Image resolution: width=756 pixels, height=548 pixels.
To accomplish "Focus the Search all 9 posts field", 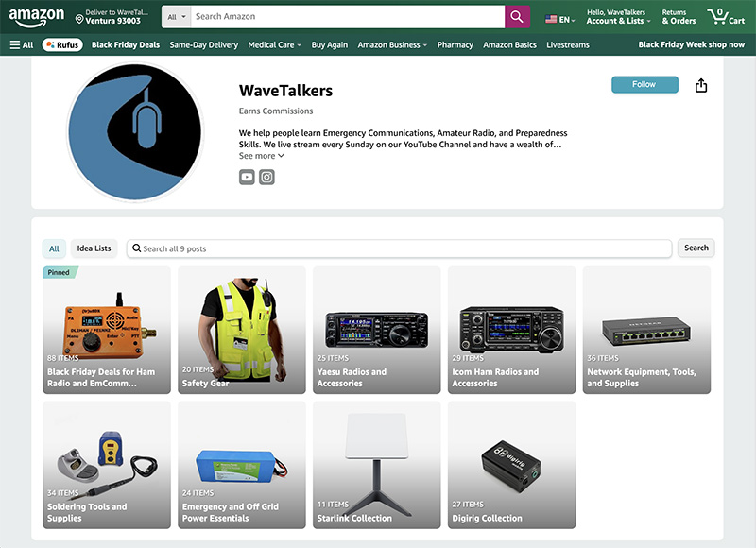I will 399,248.
